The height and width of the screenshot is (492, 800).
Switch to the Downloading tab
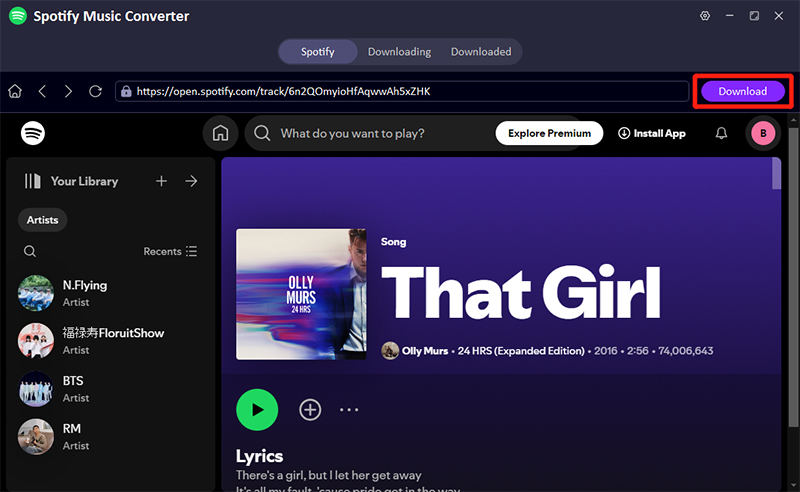coord(399,52)
